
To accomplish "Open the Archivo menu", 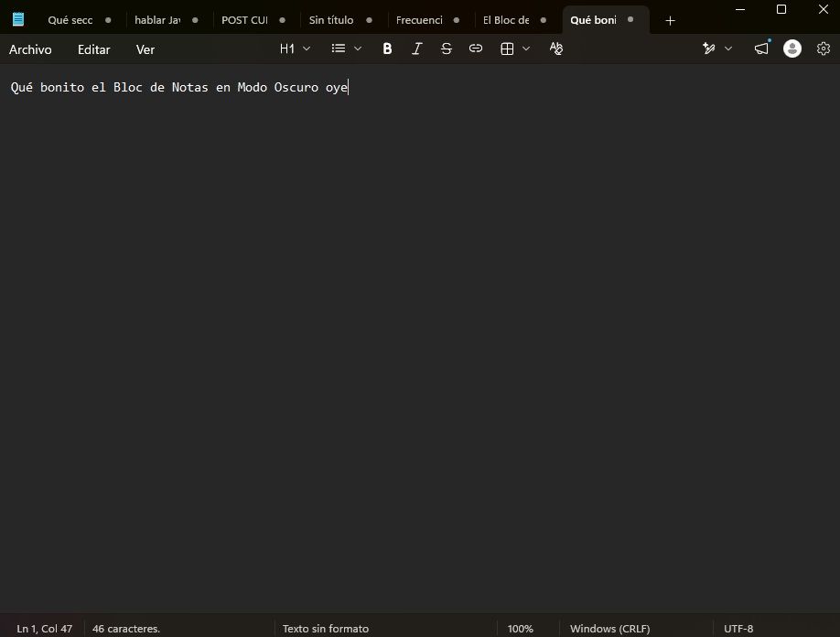I will click(30, 49).
